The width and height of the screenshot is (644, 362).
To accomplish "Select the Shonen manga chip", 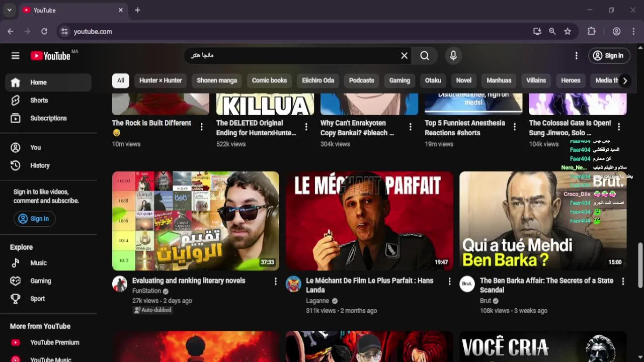I will pyautogui.click(x=217, y=80).
